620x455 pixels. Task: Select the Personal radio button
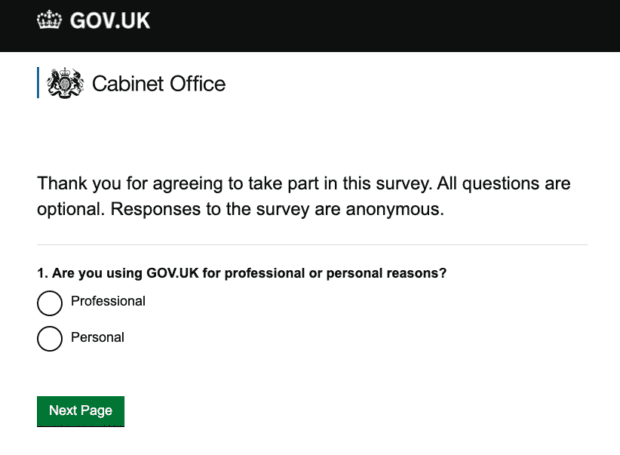point(50,339)
